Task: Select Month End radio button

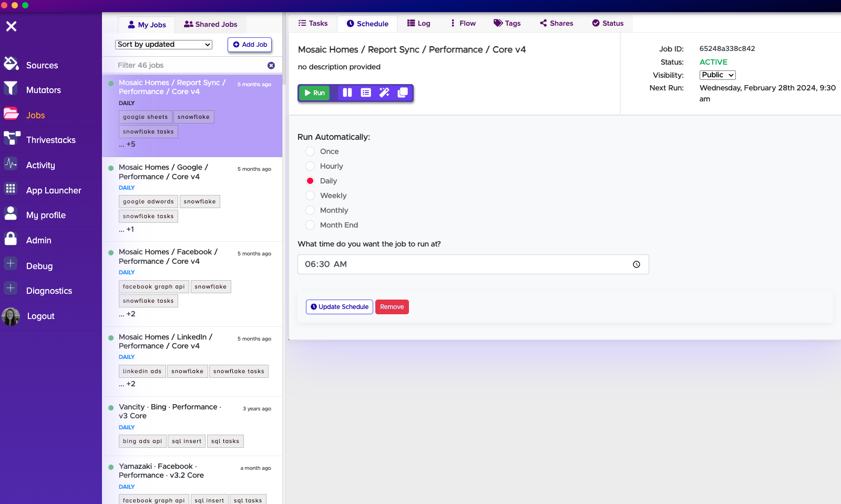Action: (x=310, y=225)
